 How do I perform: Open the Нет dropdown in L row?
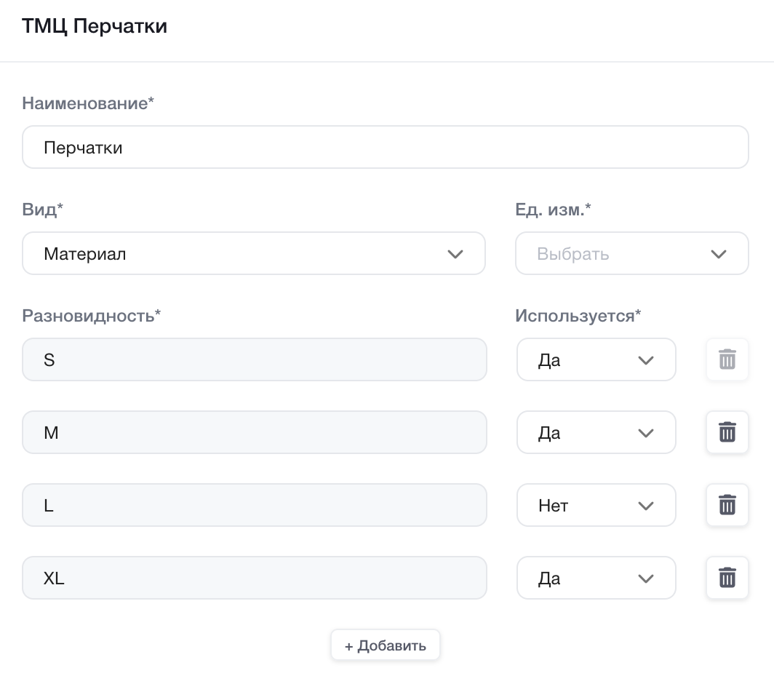tap(596, 505)
